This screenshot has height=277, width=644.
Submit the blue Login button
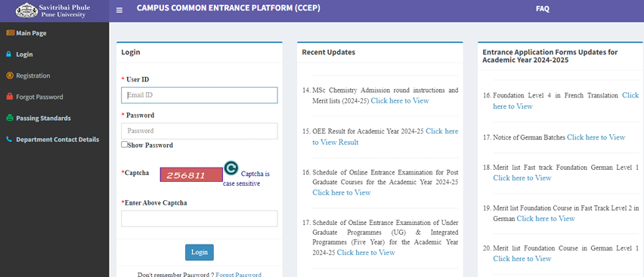pyautogui.click(x=200, y=252)
